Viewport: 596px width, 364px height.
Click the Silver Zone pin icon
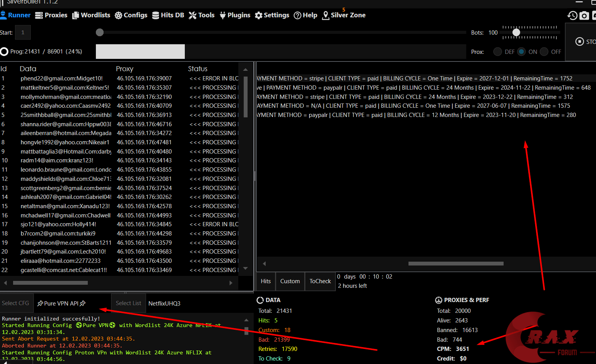326,15
